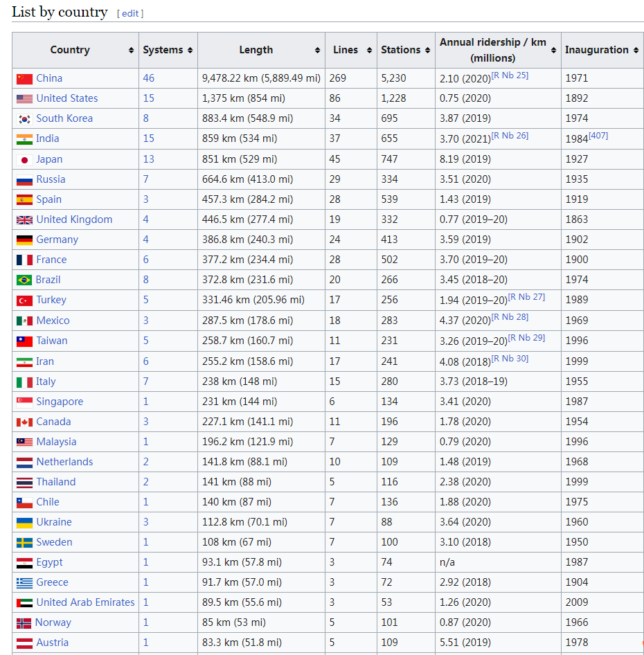Sort table by Length column arrows
This screenshot has height=655, width=644.
[x=318, y=50]
